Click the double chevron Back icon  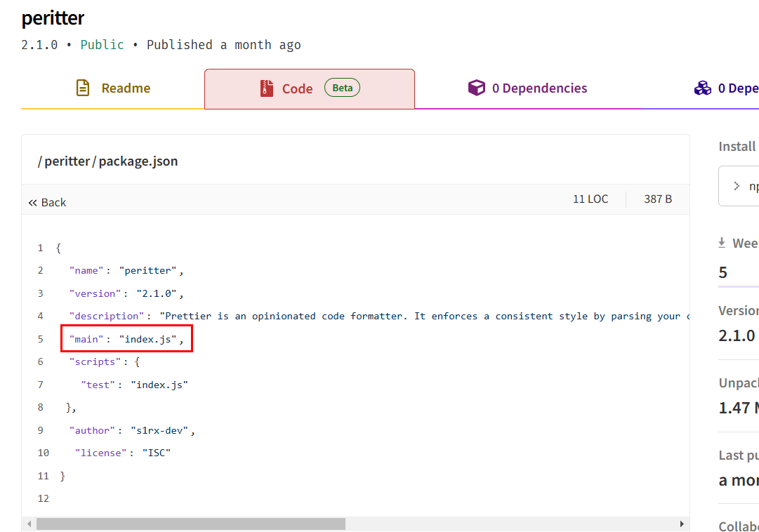tap(32, 203)
